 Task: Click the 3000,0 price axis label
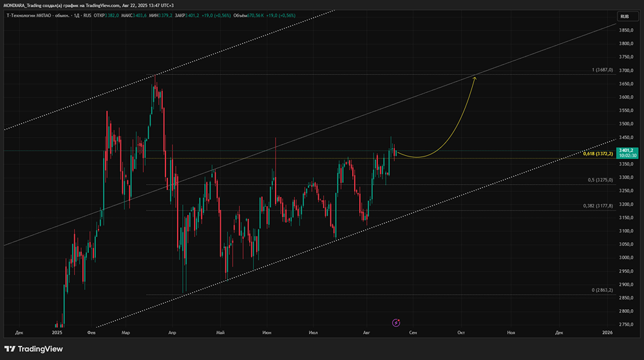coord(626,258)
